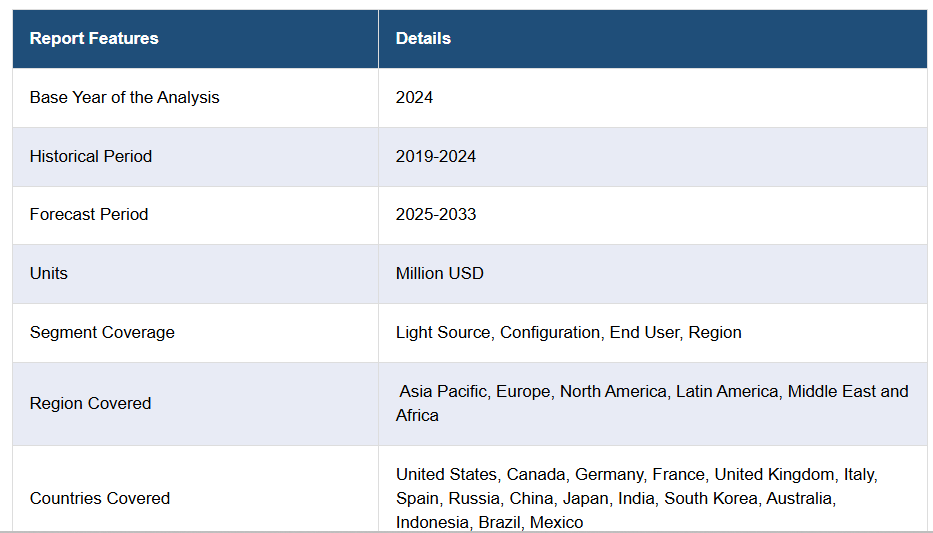The width and height of the screenshot is (933, 533).
Task: Click the Details column header
Action: click(423, 39)
